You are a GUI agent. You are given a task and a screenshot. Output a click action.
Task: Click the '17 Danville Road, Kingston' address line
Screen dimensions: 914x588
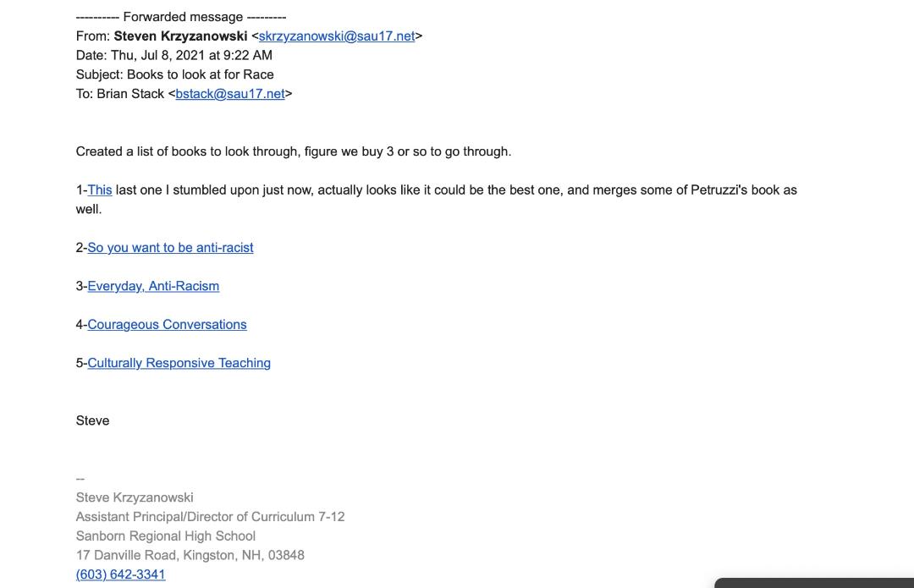pyautogui.click(x=190, y=555)
